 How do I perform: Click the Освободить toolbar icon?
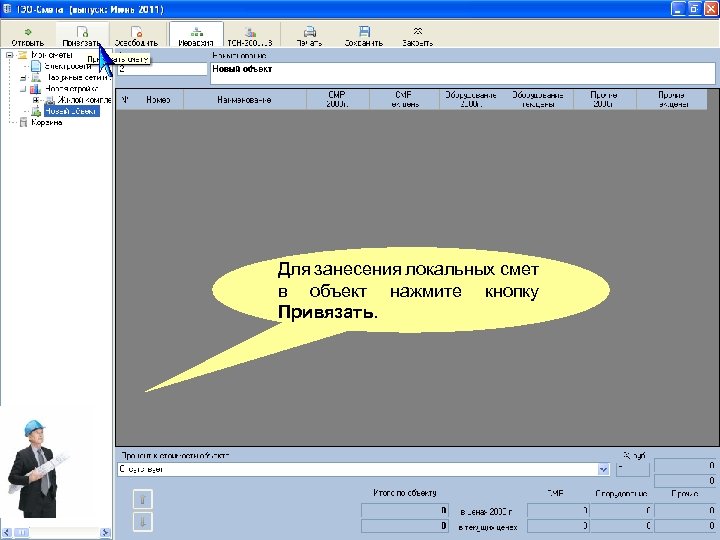(136, 35)
